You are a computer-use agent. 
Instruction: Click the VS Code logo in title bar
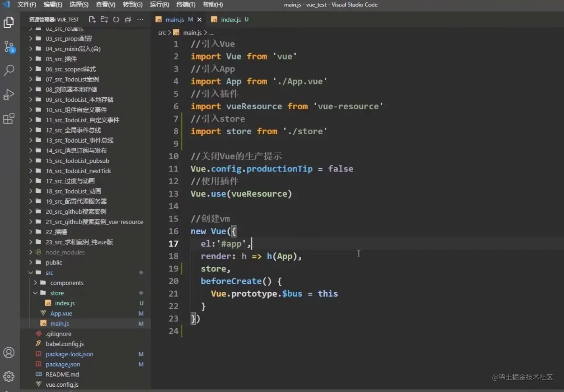[x=6, y=5]
